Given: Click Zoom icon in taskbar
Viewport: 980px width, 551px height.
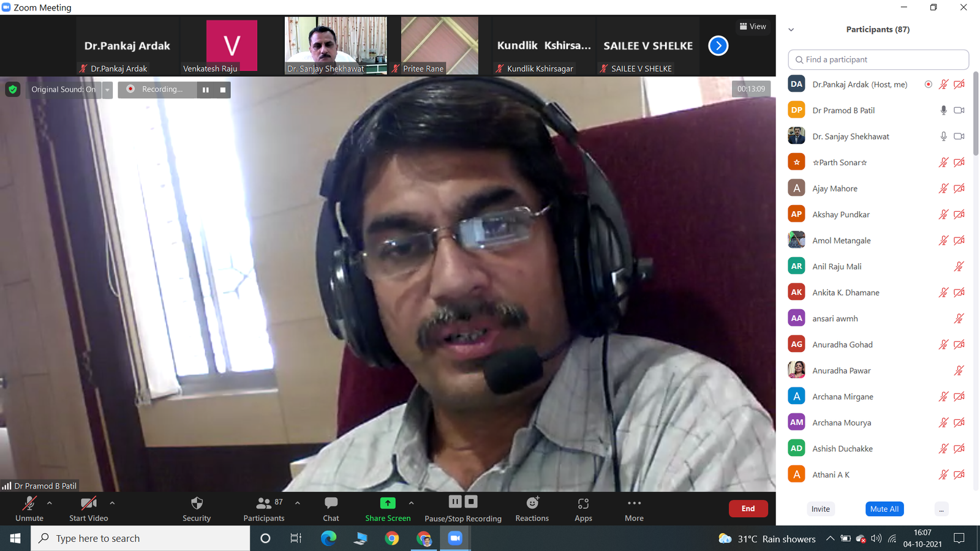Looking at the screenshot, I should click(454, 538).
